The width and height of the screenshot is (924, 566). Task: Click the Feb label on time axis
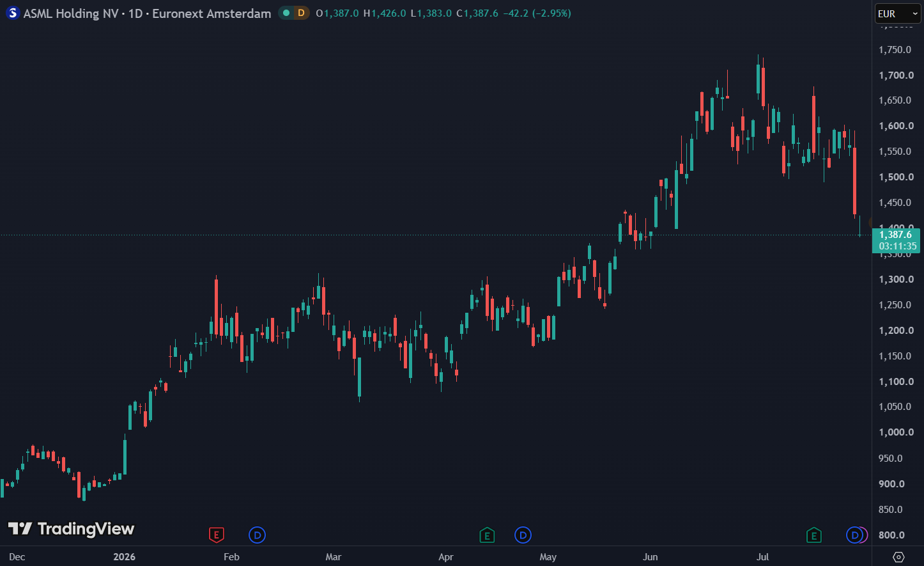tap(231, 557)
